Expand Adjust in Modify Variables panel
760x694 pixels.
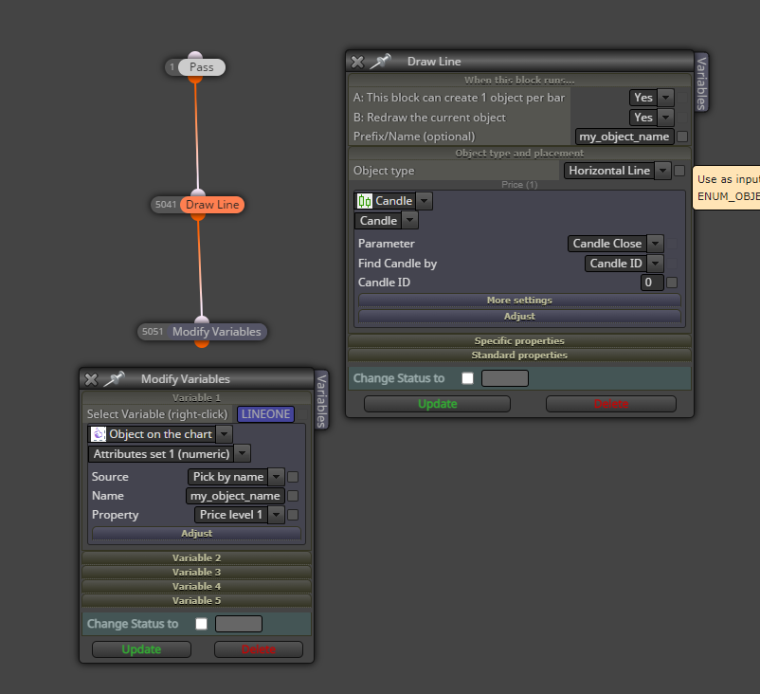click(x=196, y=533)
